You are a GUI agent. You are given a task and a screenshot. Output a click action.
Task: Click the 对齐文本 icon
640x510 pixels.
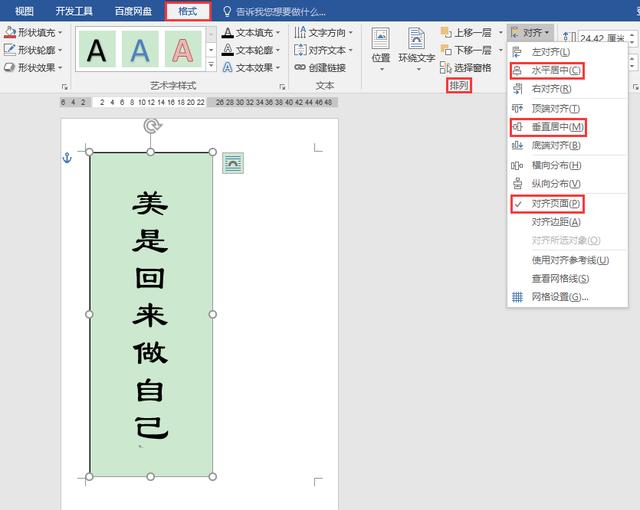pos(300,50)
